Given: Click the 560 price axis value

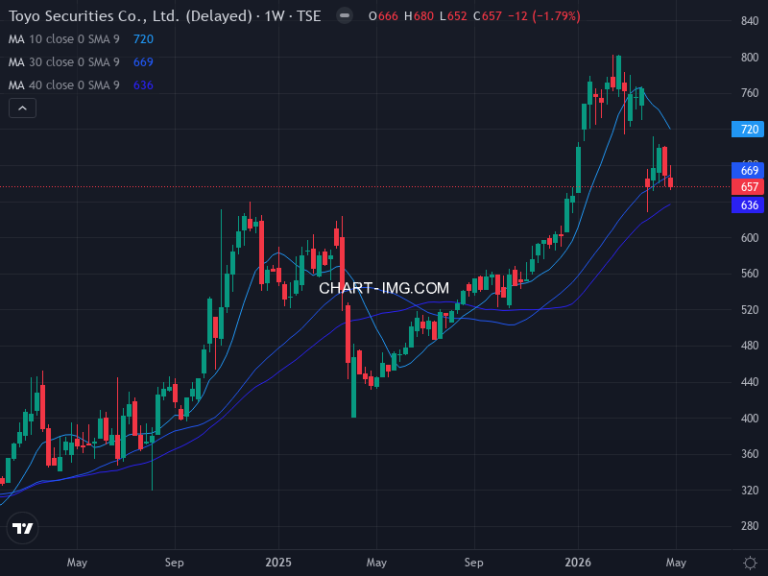Looking at the screenshot, I should [x=750, y=273].
